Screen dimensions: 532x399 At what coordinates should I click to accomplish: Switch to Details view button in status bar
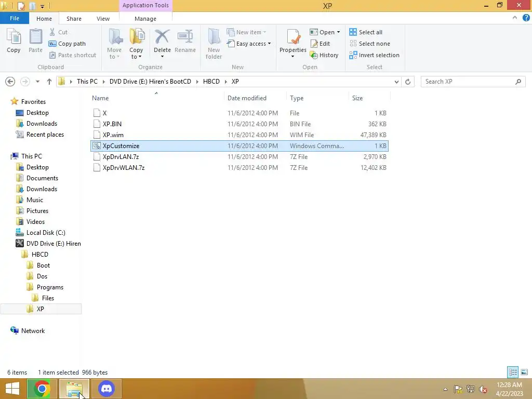coord(513,372)
